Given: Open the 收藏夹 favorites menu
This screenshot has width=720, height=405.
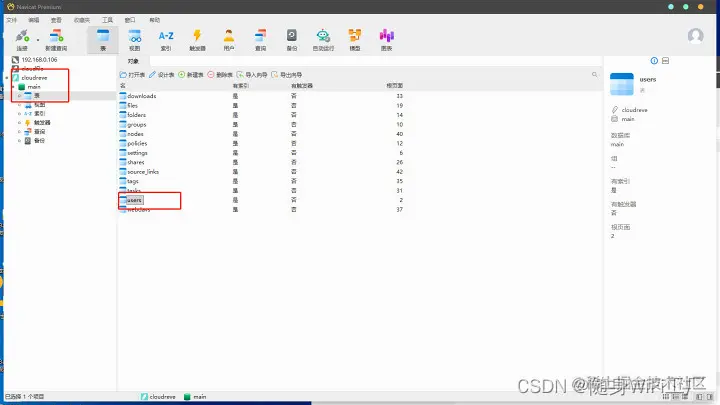Looking at the screenshot, I should pos(82,20).
